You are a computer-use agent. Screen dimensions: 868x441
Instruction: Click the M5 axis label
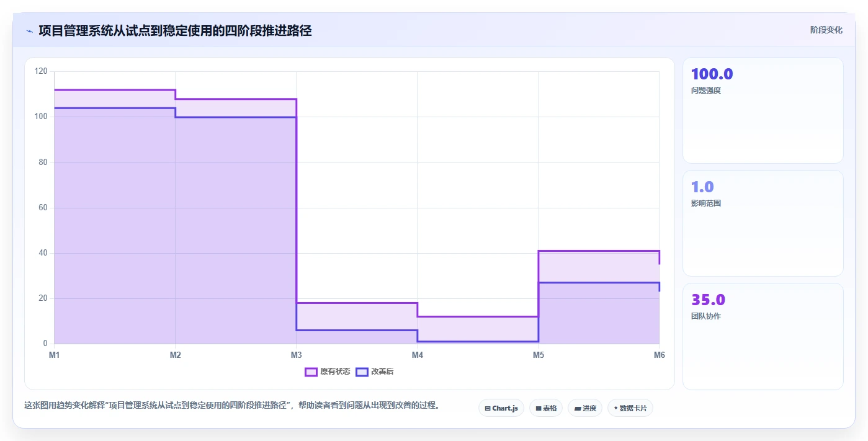coord(538,355)
